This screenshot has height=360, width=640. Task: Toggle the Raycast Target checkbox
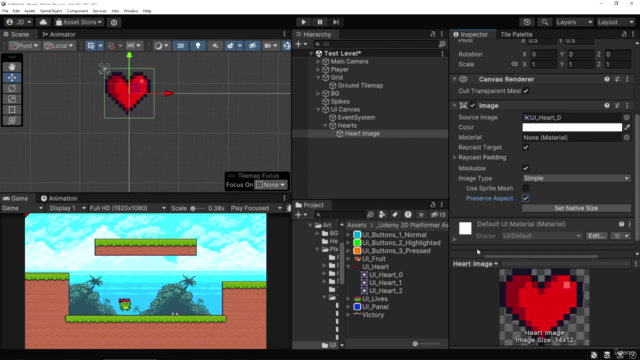(x=526, y=147)
